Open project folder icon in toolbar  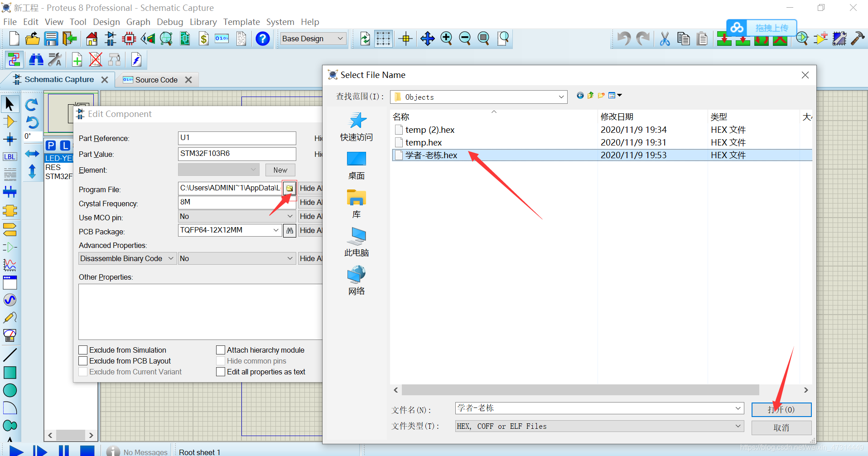point(32,39)
